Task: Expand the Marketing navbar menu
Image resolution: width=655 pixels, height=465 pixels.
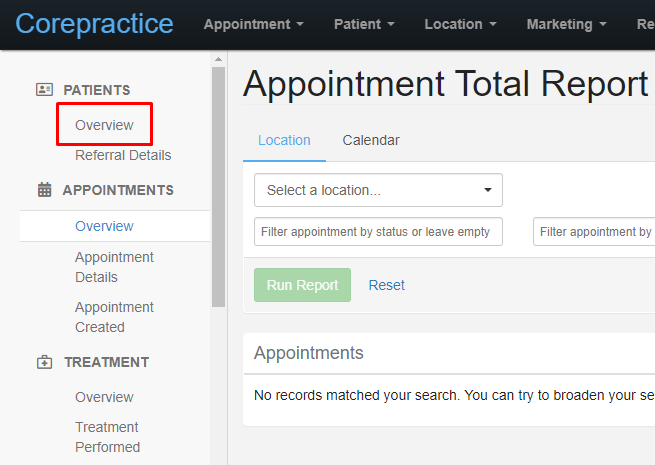Action: [566, 24]
